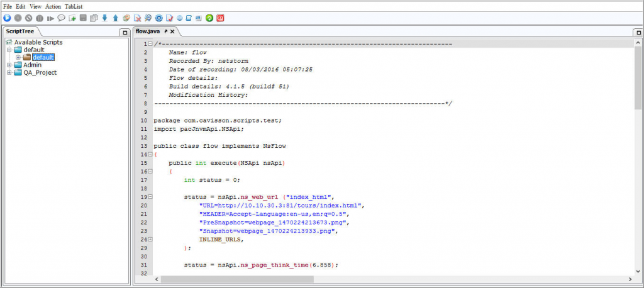This screenshot has width=644, height=288.
Task: Select the highlighted default folder item
Action: [x=43, y=57]
